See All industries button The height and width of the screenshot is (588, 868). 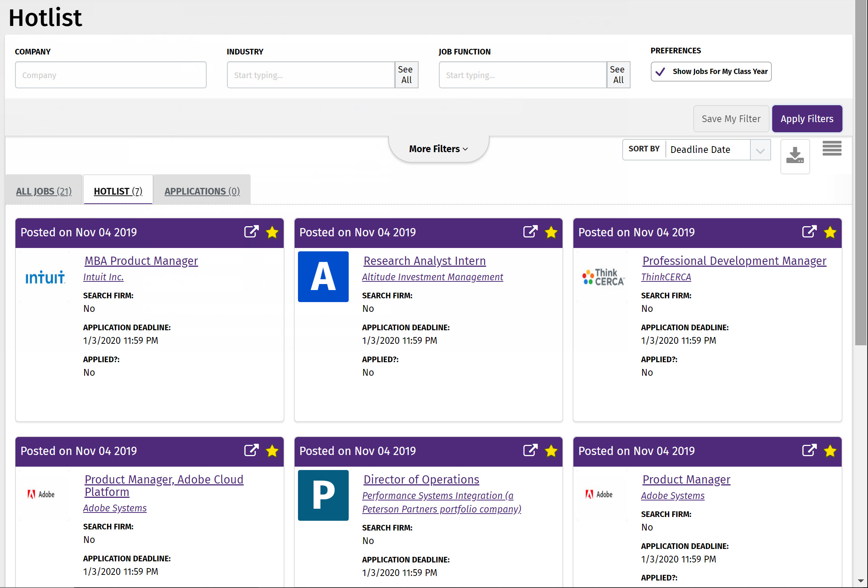pyautogui.click(x=406, y=75)
